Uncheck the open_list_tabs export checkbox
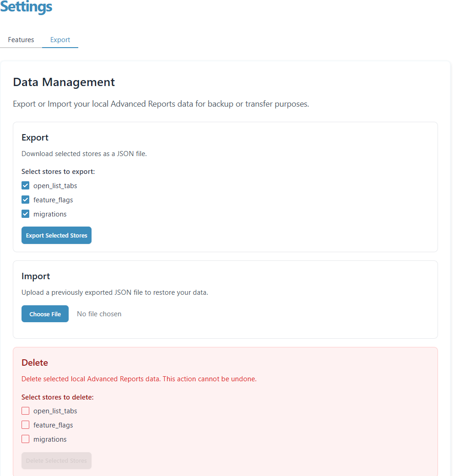This screenshot has width=454, height=476. point(26,185)
